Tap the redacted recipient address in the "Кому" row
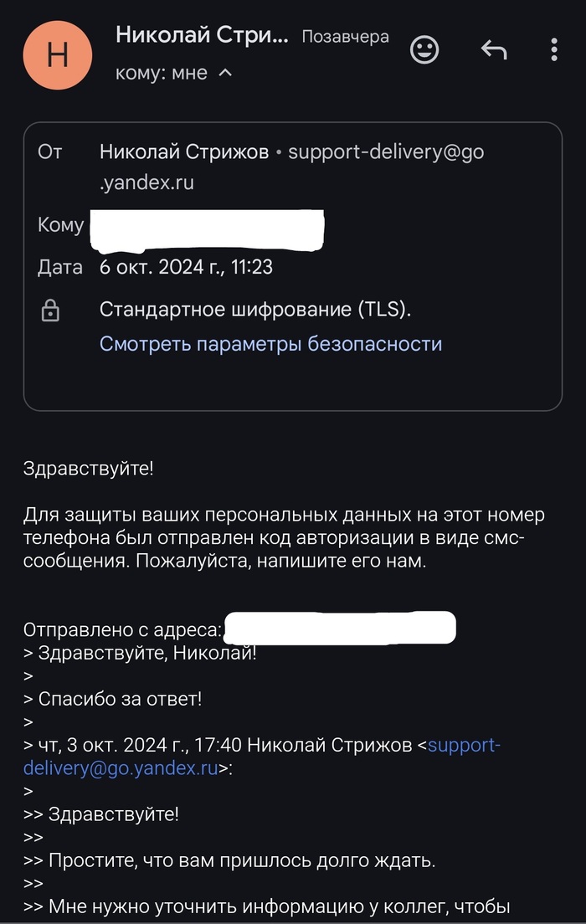The image size is (586, 924). 207,224
